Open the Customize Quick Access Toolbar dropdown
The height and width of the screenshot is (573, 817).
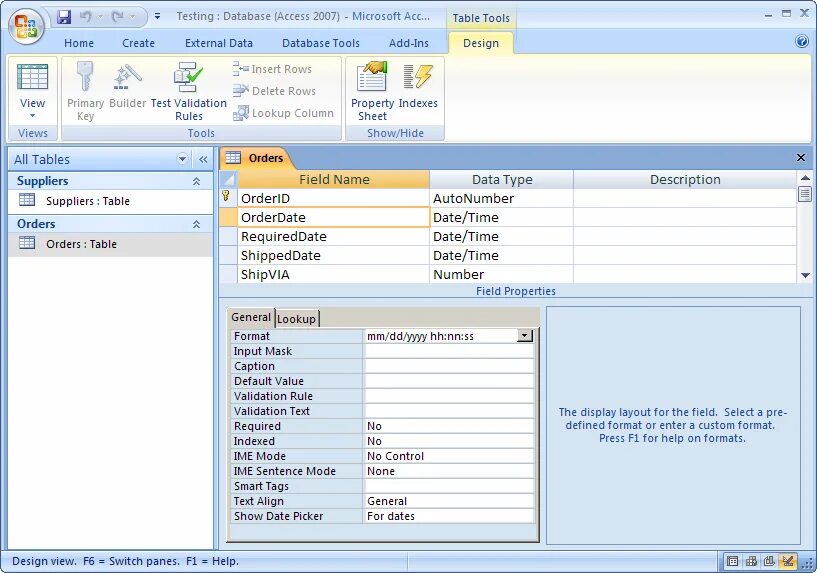(157, 17)
